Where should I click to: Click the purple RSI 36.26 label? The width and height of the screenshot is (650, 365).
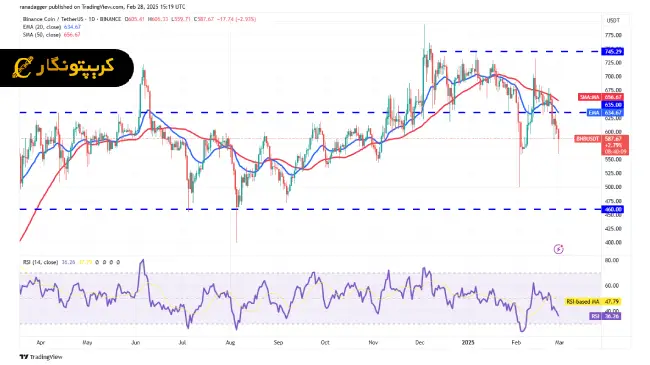tap(605, 316)
